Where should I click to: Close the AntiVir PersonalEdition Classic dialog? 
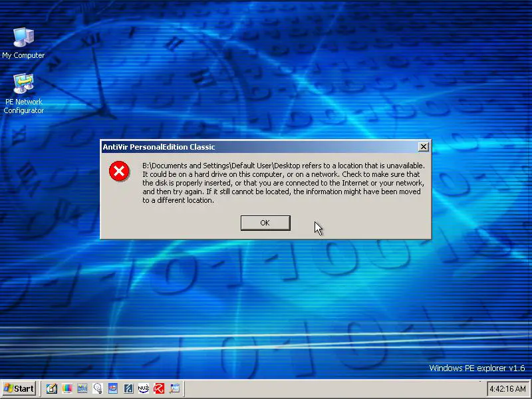tap(423, 146)
